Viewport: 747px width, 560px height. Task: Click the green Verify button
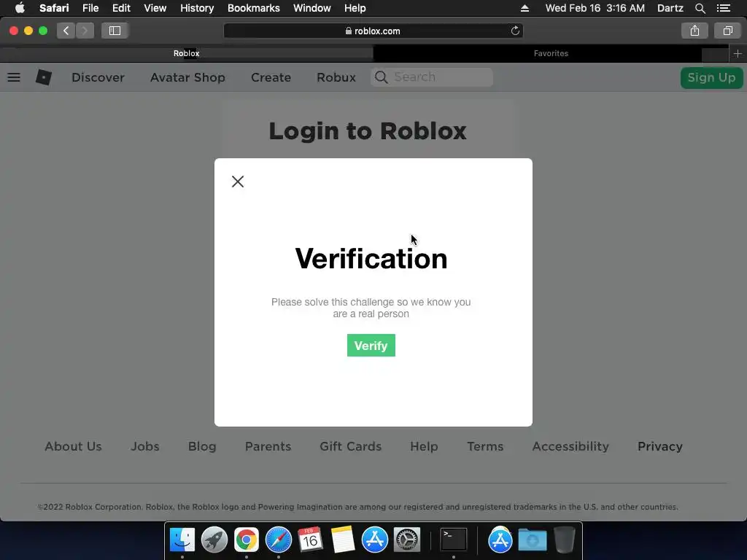point(371,345)
